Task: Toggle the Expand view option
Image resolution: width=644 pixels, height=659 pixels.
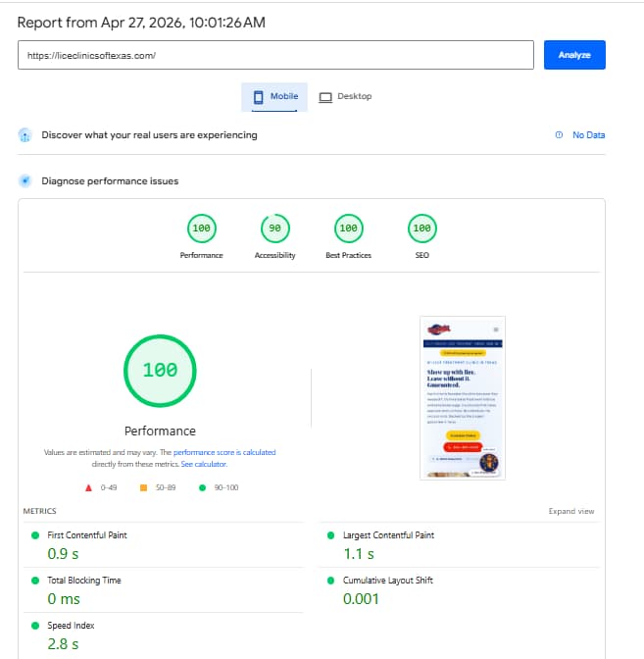Action: [571, 511]
